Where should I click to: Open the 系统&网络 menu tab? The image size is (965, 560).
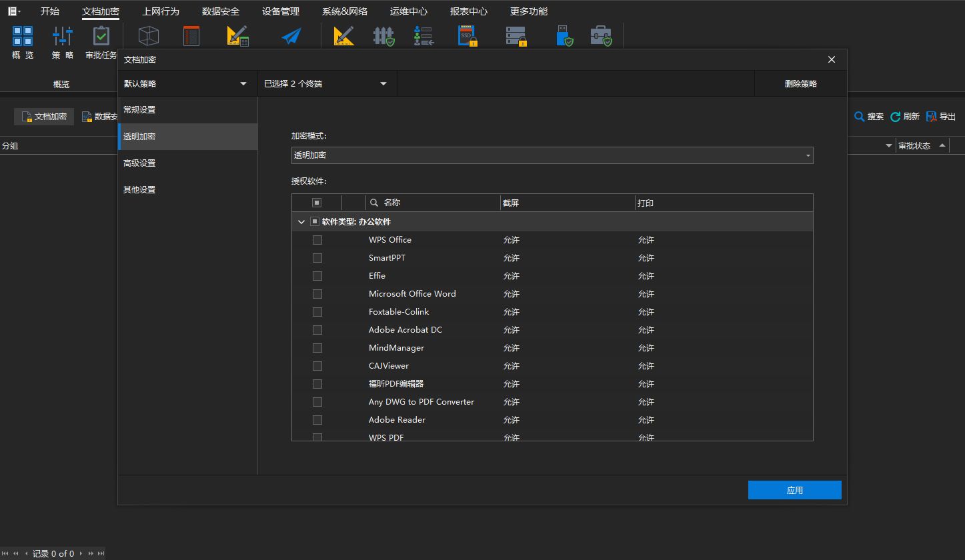click(x=345, y=11)
